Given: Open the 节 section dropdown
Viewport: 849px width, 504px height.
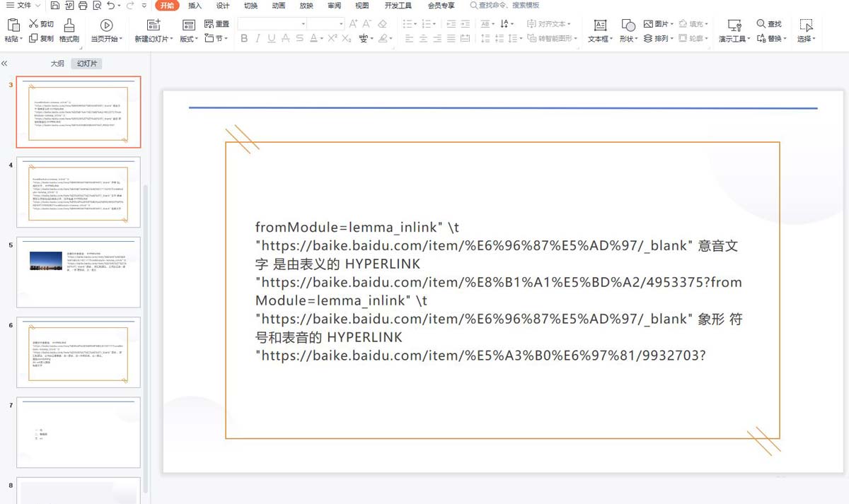Looking at the screenshot, I should [x=215, y=38].
